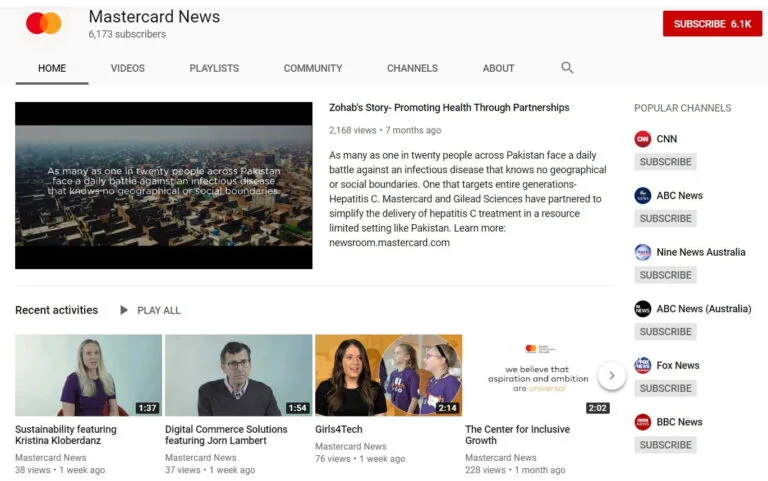Subscribe to ABC News channel

pyautogui.click(x=665, y=218)
